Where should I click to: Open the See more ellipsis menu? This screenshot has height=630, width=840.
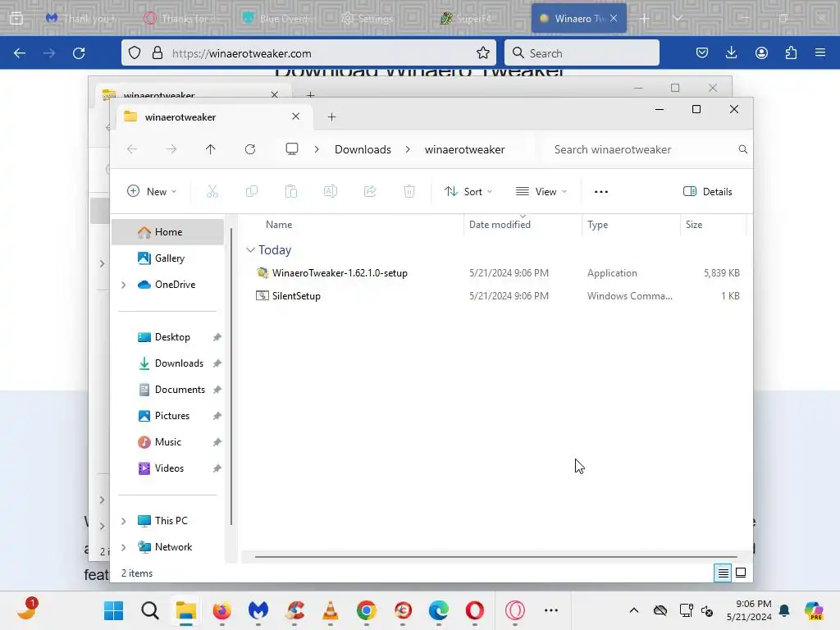601,192
